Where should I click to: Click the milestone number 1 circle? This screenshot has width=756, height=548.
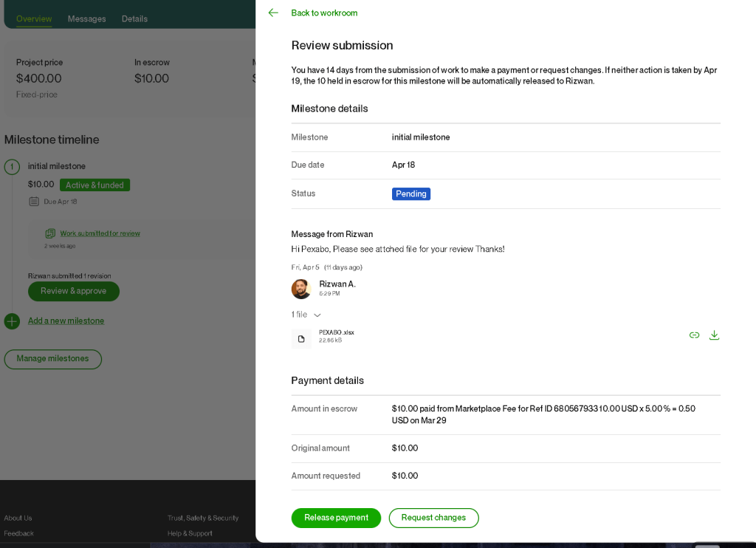coord(12,167)
